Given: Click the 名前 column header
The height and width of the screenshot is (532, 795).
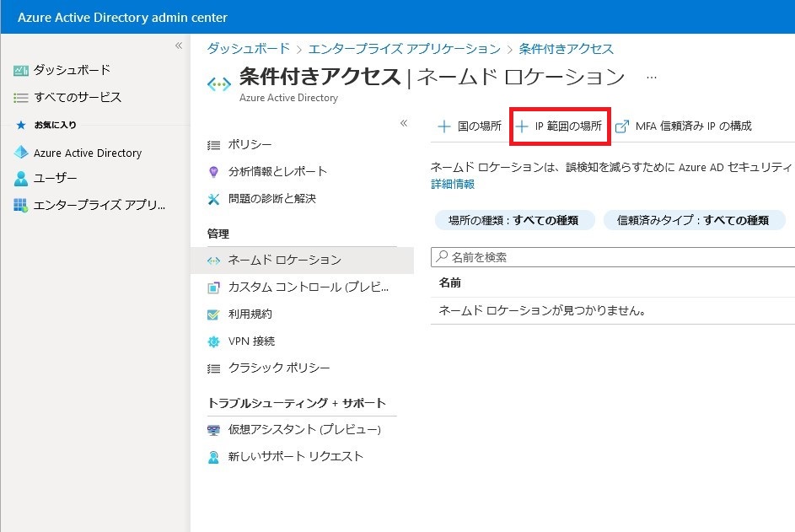Looking at the screenshot, I should (449, 283).
